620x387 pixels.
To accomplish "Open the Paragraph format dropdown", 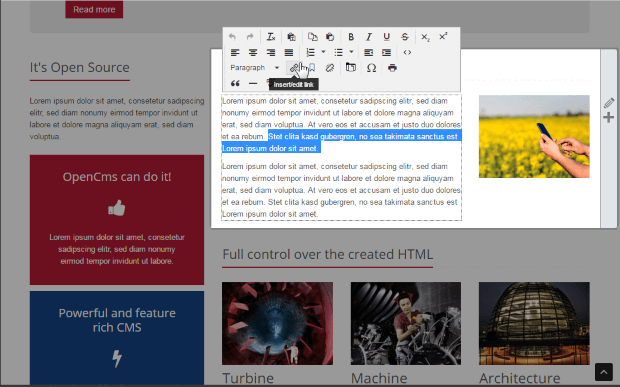I will point(254,68).
